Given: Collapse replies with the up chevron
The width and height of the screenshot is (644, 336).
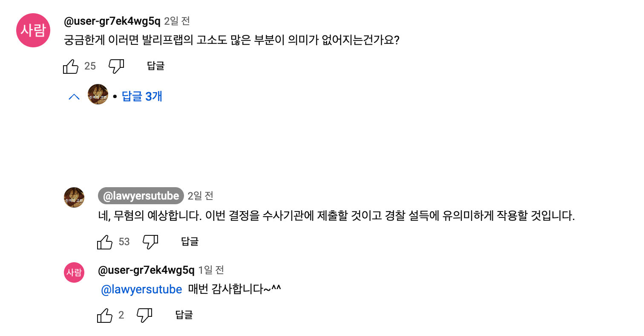Looking at the screenshot, I should [74, 97].
